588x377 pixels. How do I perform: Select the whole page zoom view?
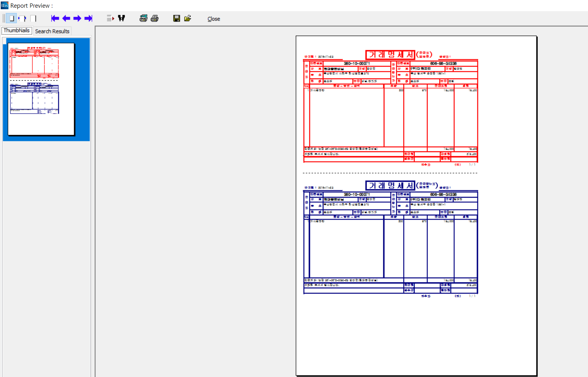click(12, 18)
